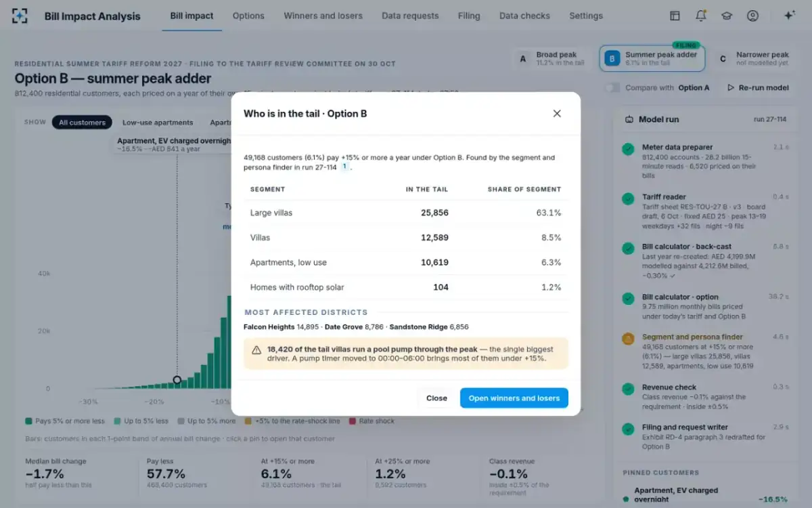The image size is (812, 508).
Task: Click the run 27-114 label
Action: tap(770, 119)
